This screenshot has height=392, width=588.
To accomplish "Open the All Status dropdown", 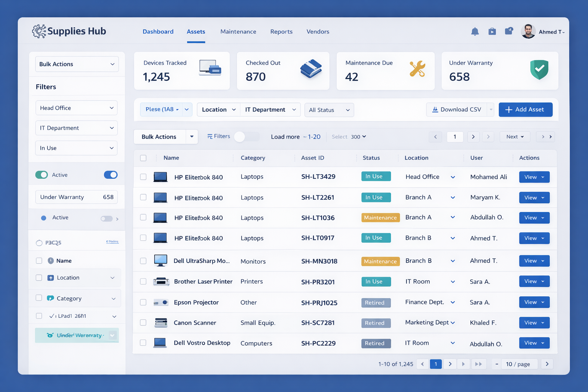I will (328, 110).
